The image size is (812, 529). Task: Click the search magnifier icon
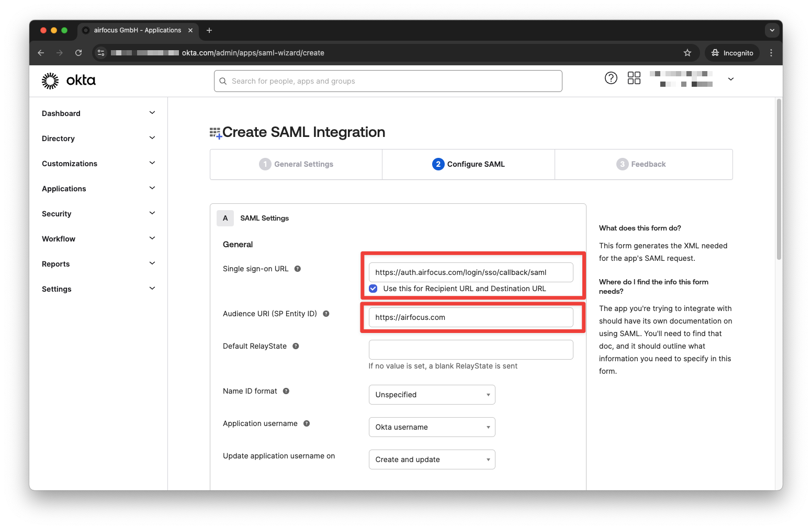(223, 81)
